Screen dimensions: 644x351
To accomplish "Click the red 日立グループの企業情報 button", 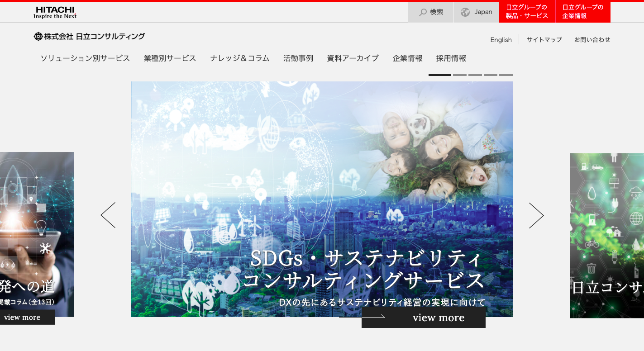I will coord(582,12).
